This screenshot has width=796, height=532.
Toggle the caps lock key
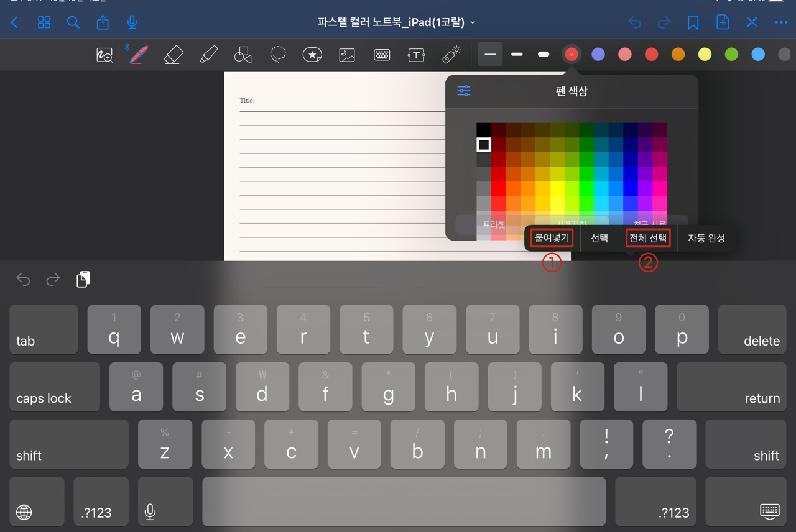coord(54,387)
